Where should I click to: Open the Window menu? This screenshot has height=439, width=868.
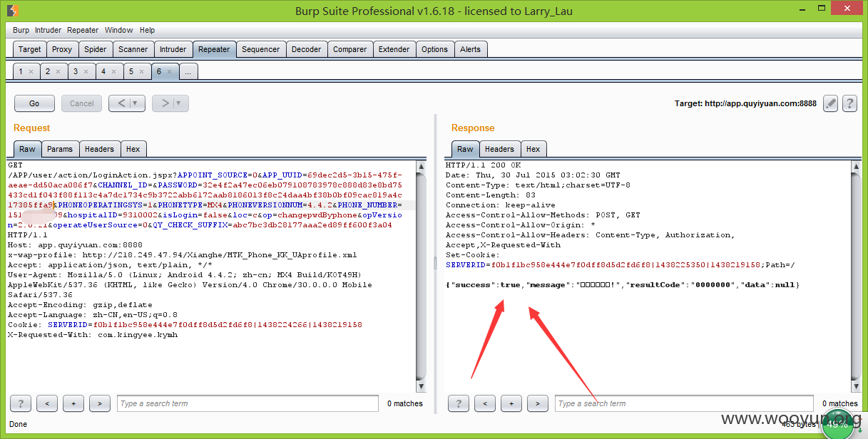(x=119, y=31)
